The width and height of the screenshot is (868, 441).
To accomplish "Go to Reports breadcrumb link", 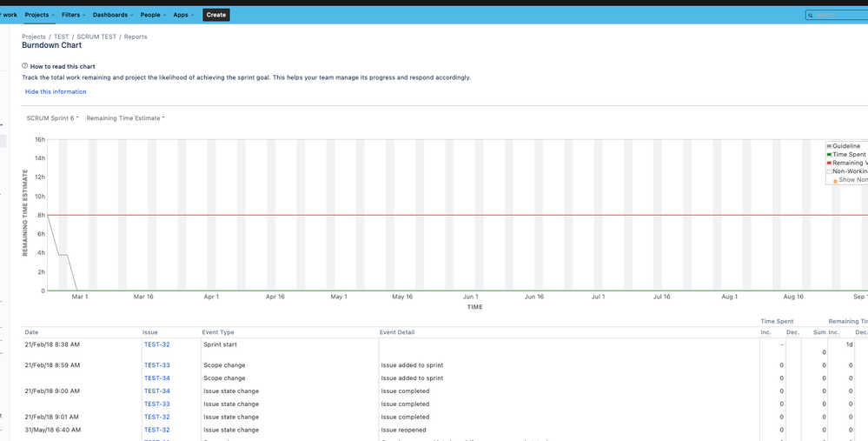I will click(x=136, y=37).
